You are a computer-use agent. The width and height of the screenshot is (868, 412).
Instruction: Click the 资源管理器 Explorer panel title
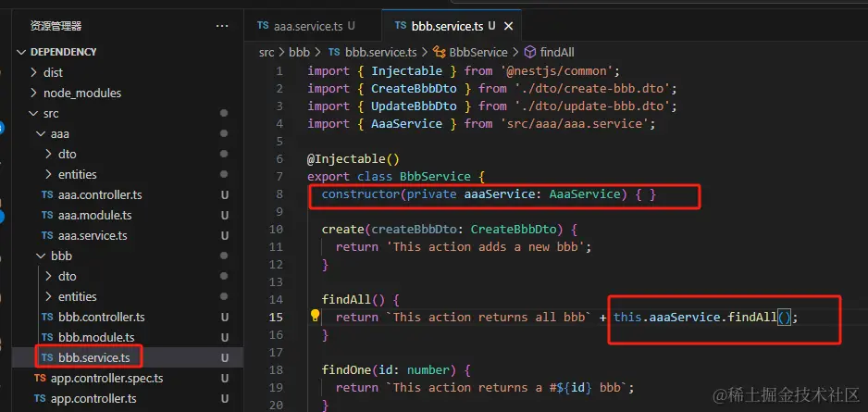tap(56, 26)
